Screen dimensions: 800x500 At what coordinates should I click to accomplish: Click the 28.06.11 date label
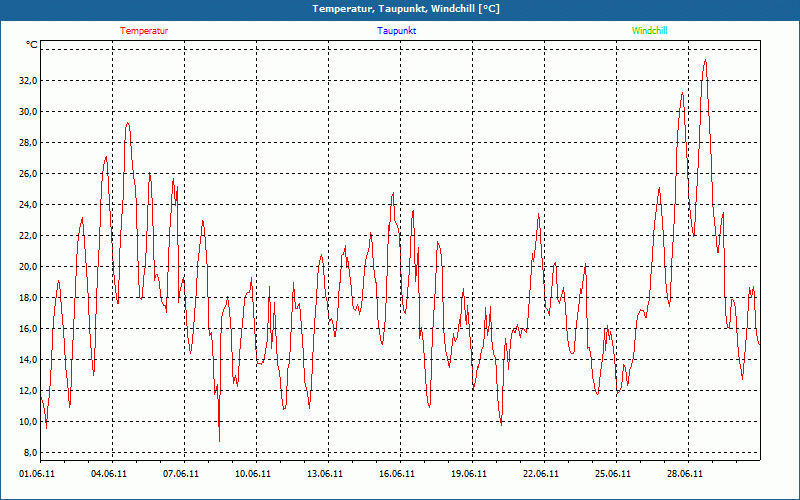tap(684, 474)
